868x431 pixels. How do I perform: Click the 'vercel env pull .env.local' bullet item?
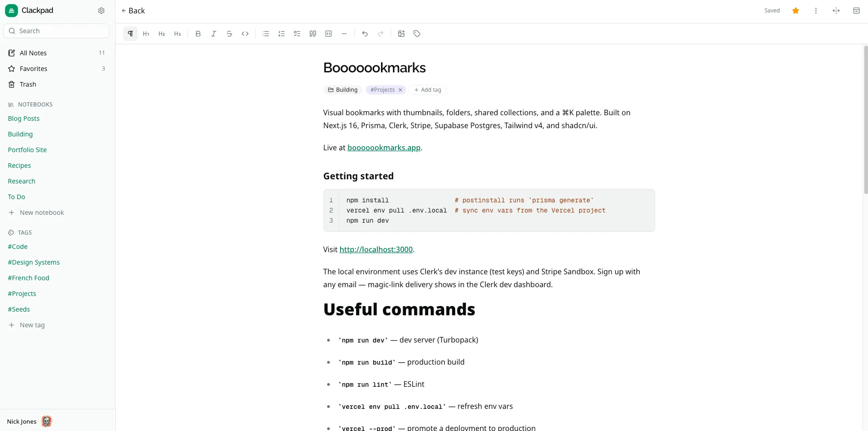click(426, 407)
